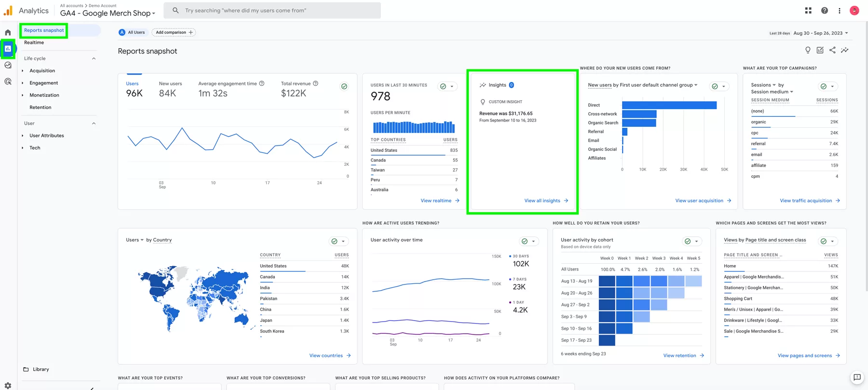Image resolution: width=868 pixels, height=390 pixels.
Task: Click help icon beside Average engagement time
Action: 262,83
